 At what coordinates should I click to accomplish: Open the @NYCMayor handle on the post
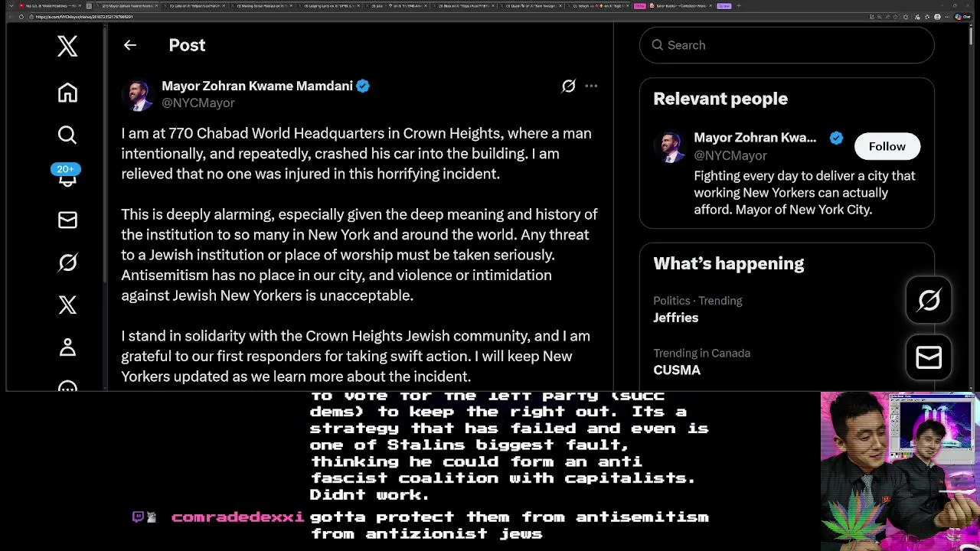(x=198, y=103)
